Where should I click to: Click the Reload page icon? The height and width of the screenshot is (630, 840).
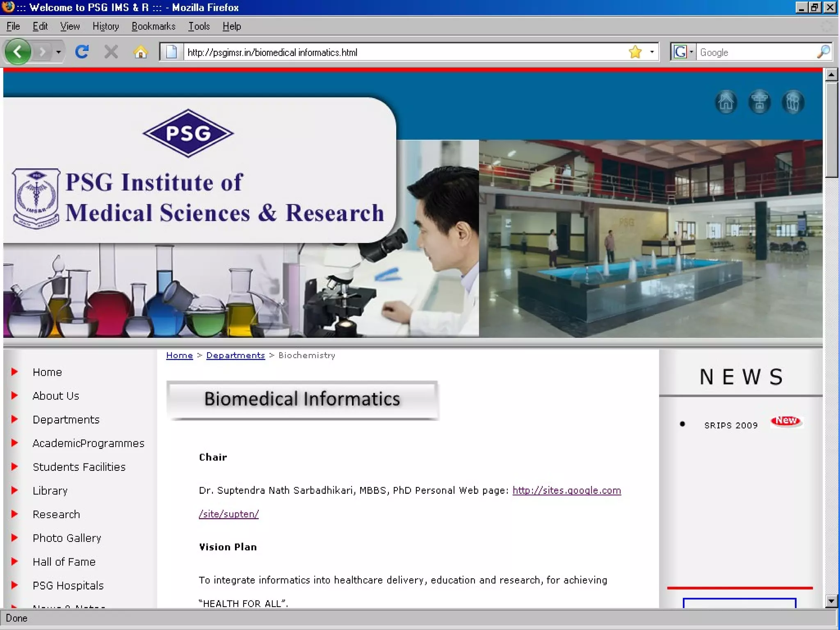point(82,52)
